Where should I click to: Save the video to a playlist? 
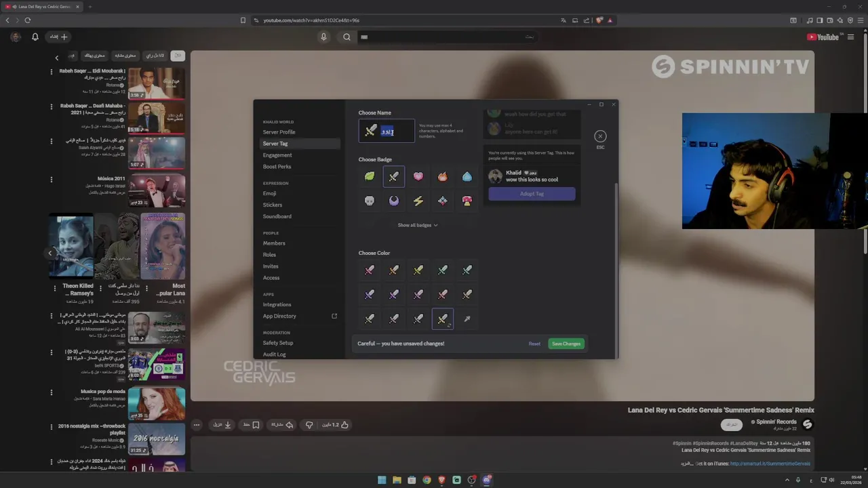[x=252, y=425]
